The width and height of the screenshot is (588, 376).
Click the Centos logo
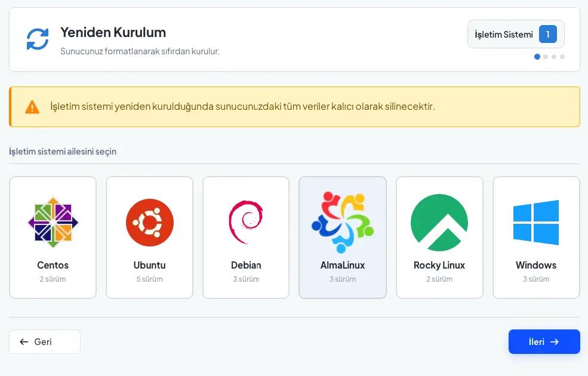point(53,223)
